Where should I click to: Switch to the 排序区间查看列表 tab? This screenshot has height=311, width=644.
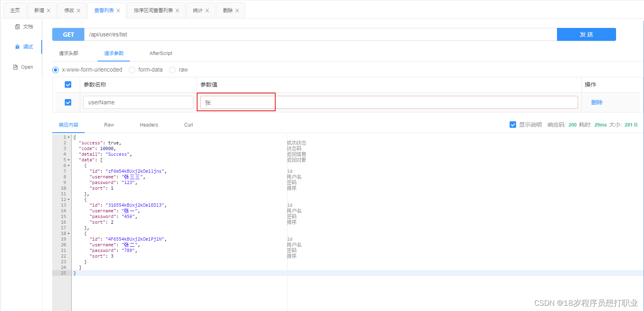pyautogui.click(x=153, y=11)
